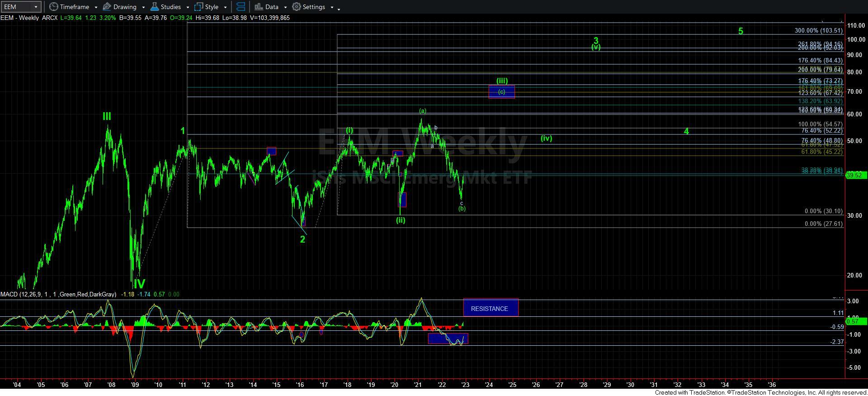Expand the Studies dropdown arrow
This screenshot has width=868, height=396.
187,7
